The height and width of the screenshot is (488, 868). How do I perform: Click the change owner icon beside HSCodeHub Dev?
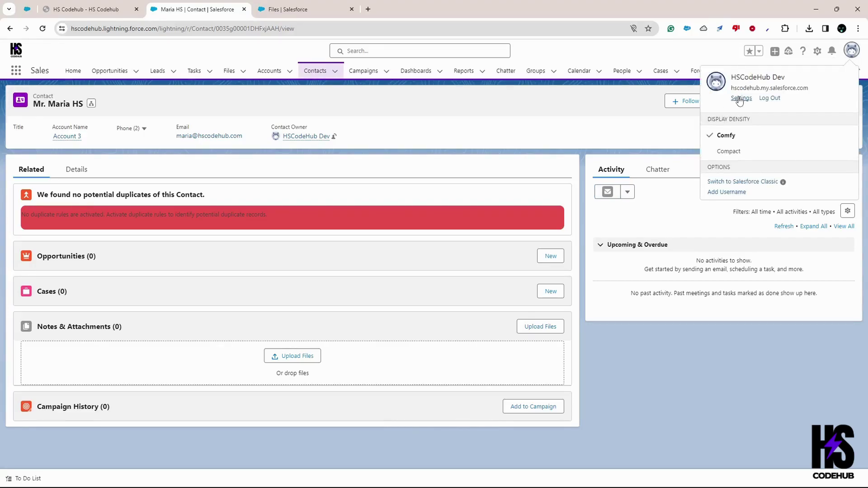(x=334, y=136)
